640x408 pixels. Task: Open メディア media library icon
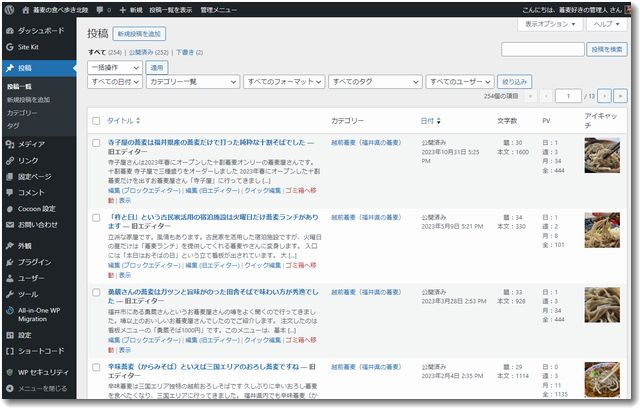pos(10,145)
